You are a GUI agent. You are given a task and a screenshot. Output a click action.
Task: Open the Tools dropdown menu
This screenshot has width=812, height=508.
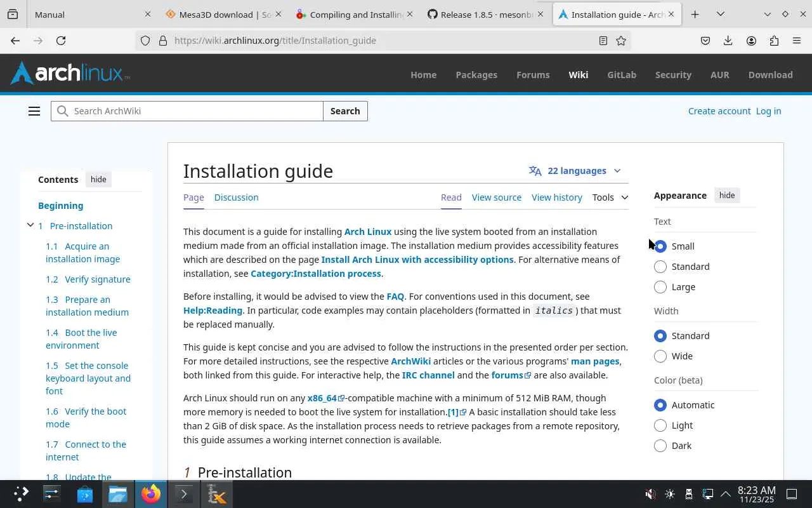pyautogui.click(x=610, y=197)
